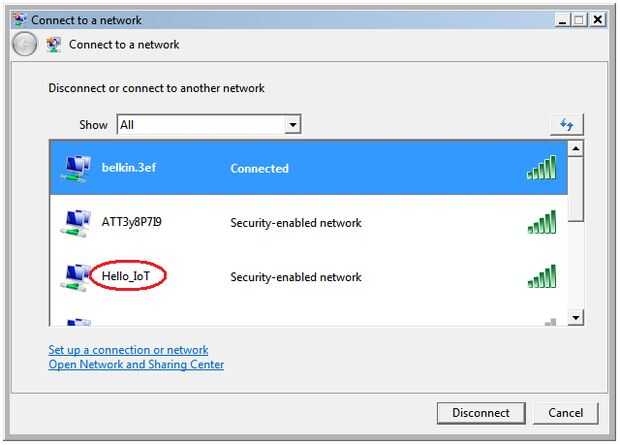Open Network and Sharing Center link

136,365
